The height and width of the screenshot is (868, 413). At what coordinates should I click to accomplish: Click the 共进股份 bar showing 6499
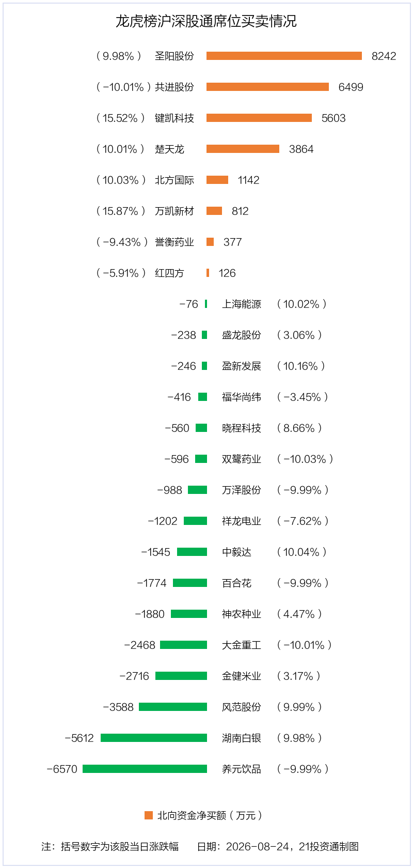pos(267,87)
